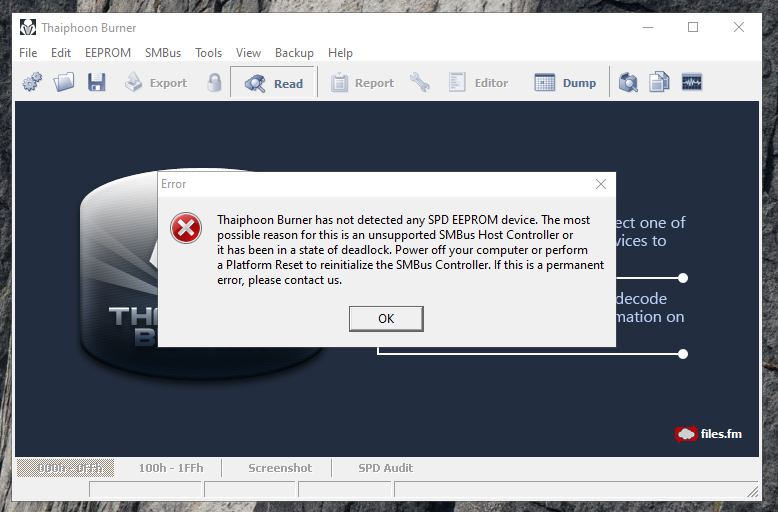Open the EEPROM menu
Viewport: 778px width, 512px height.
pyautogui.click(x=108, y=53)
